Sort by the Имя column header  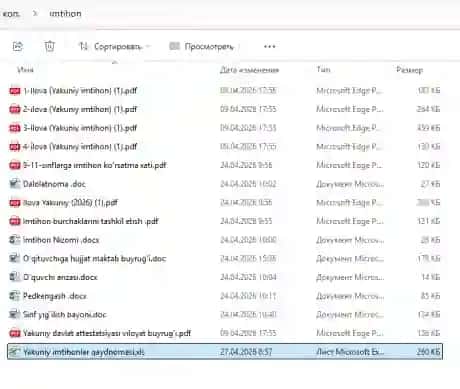pos(25,70)
